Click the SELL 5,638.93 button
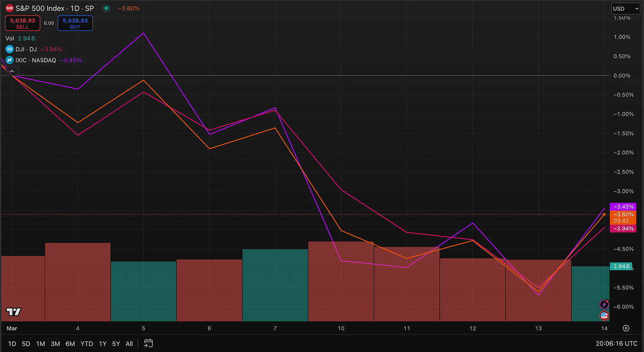Image resolution: width=644 pixels, height=352 pixels. point(23,23)
